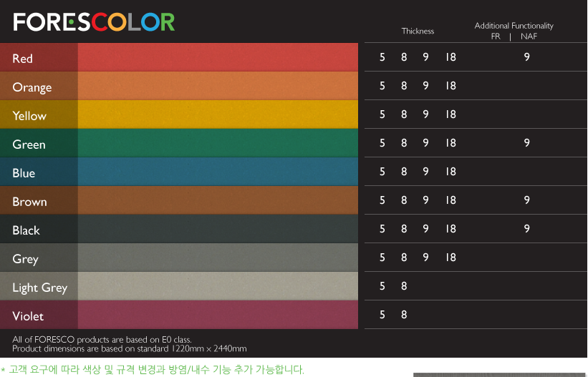
Task: Click the 'FR' sub-header
Action: (496, 36)
